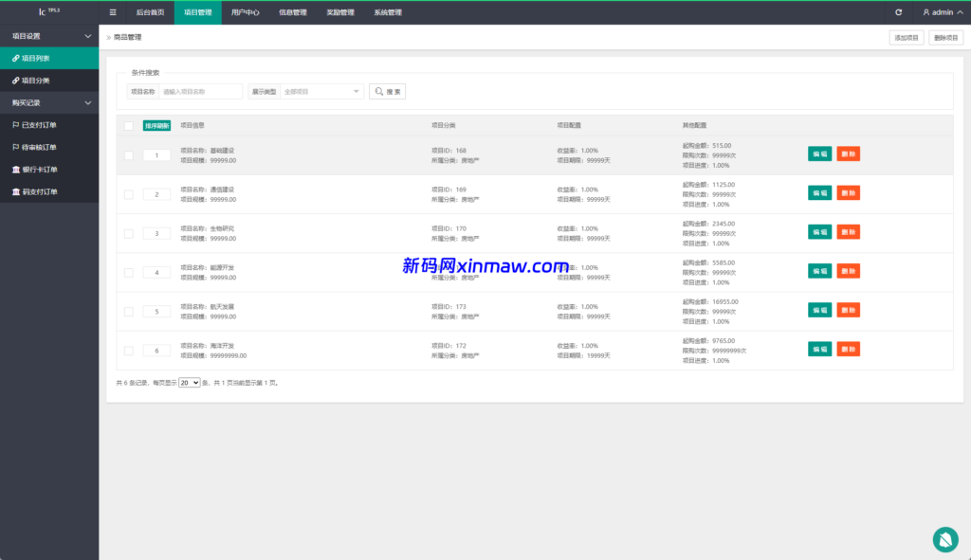Click the green floating icon at bottom right
Screen dimensions: 971x560
coord(944,539)
